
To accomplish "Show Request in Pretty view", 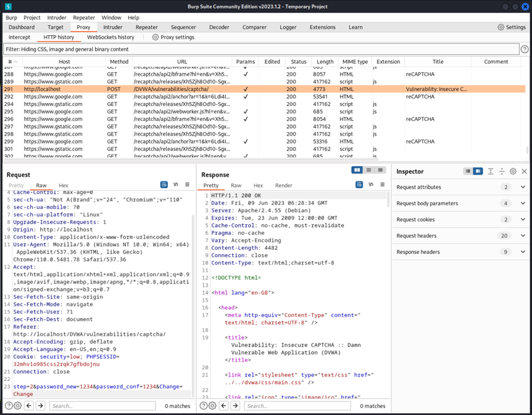I will [16, 186].
